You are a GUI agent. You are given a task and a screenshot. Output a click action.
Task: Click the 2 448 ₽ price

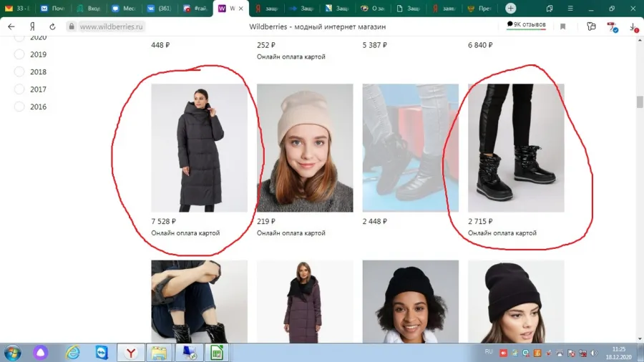point(374,221)
